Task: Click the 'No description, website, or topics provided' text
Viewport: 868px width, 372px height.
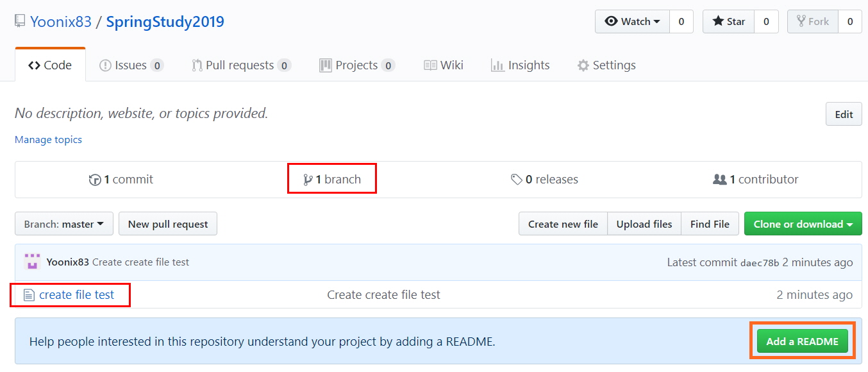Action: (142, 114)
